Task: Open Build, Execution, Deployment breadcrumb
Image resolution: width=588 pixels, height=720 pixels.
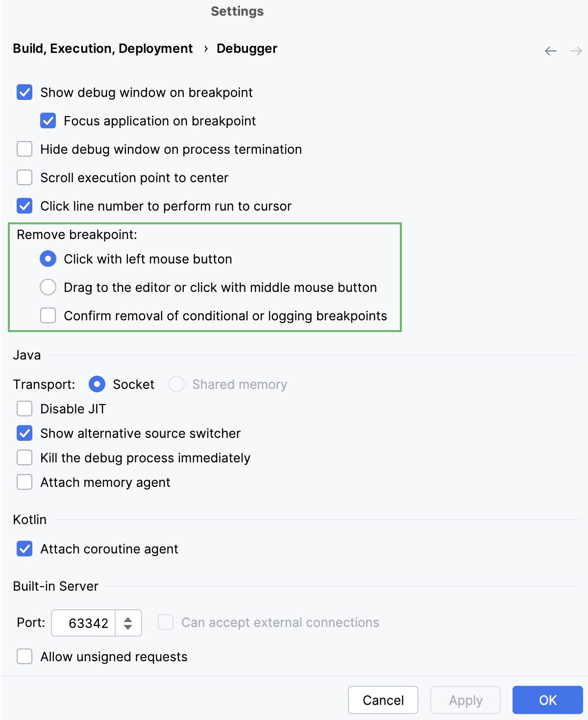Action: tap(102, 48)
